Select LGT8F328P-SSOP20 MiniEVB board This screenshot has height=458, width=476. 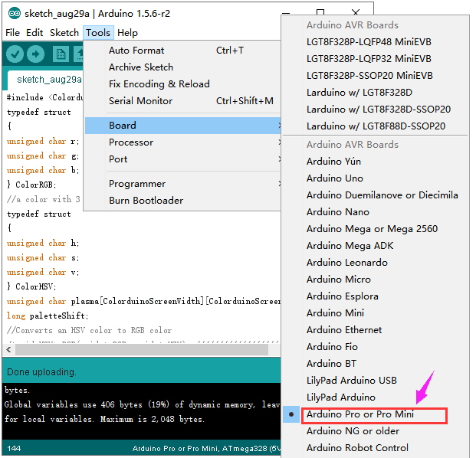pos(376,76)
